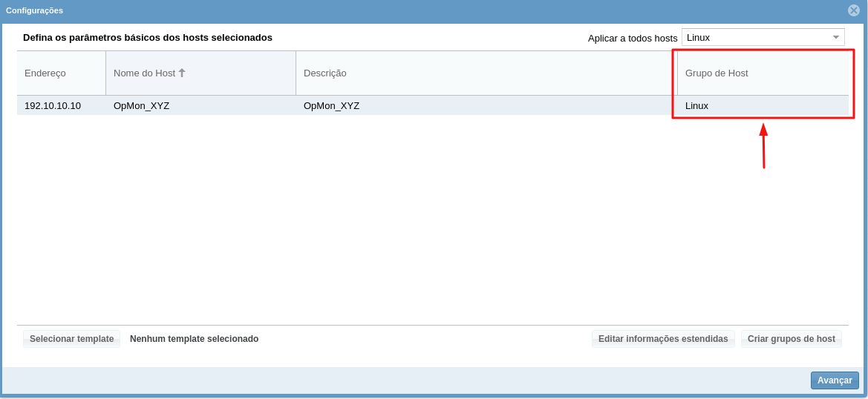Close the Configurações dialog with the X icon
Image resolution: width=868 pixels, height=399 pixels.
pos(854,10)
